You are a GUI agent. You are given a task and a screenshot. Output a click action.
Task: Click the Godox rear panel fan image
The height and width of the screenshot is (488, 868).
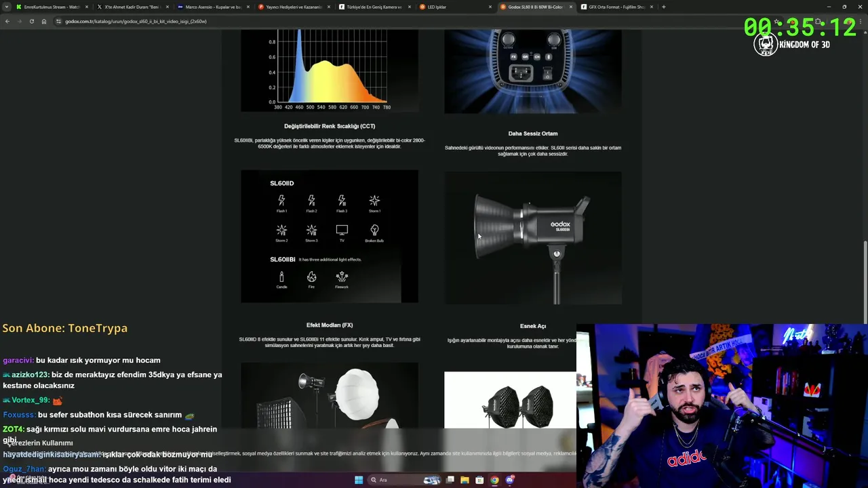tap(533, 71)
